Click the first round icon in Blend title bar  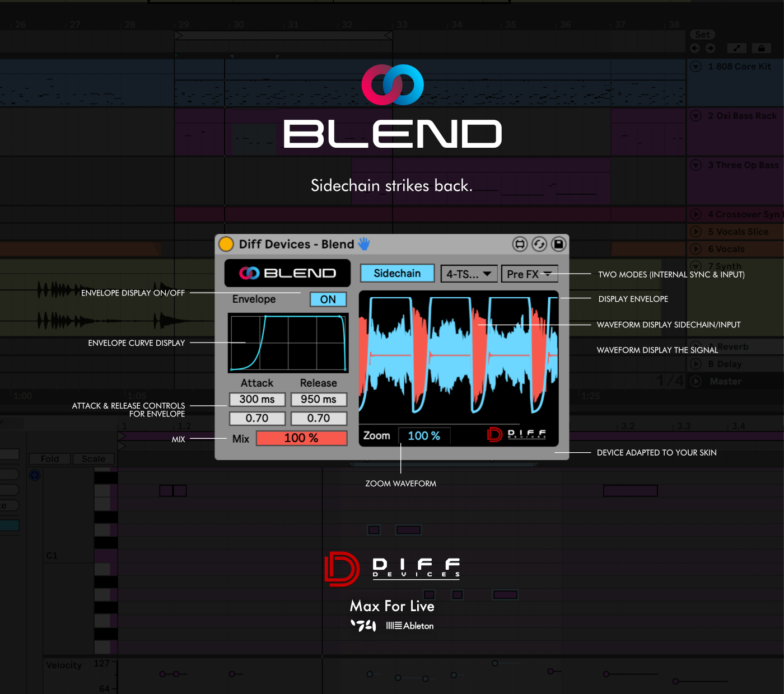click(520, 244)
